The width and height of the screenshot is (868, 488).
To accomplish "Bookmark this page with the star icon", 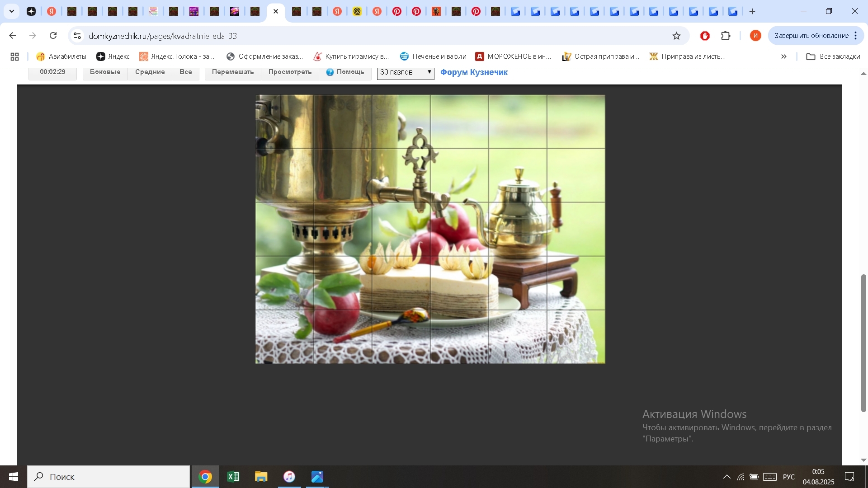I will [x=676, y=36].
